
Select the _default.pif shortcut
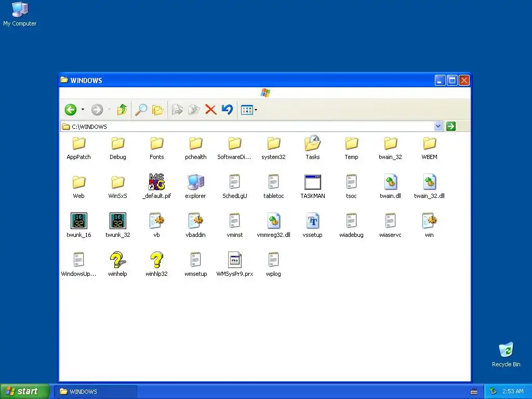point(157,187)
